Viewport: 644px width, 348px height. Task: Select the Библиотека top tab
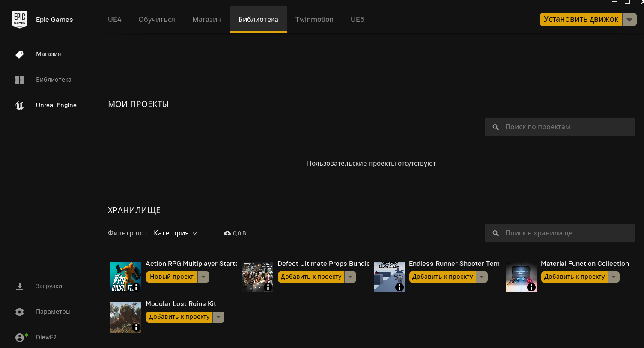click(x=258, y=19)
